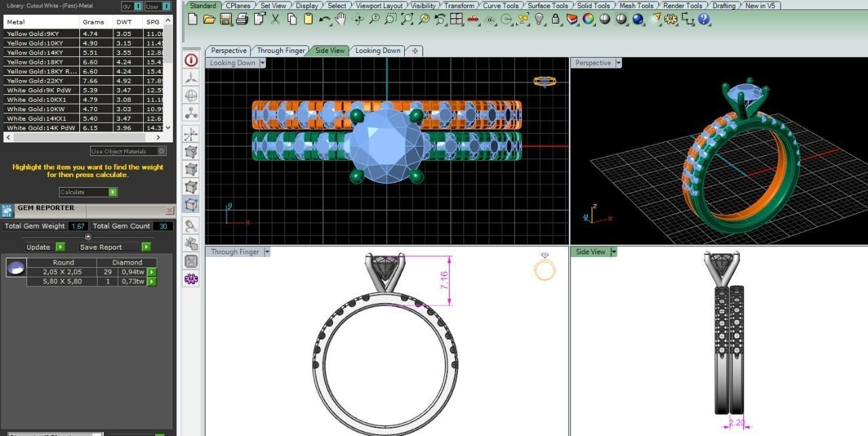
Task: Open help with the question mark icon
Action: point(704,19)
